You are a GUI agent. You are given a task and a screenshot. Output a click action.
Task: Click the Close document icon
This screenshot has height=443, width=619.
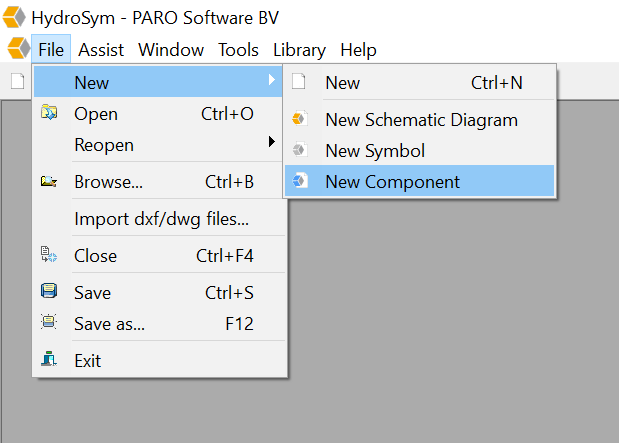(x=49, y=255)
